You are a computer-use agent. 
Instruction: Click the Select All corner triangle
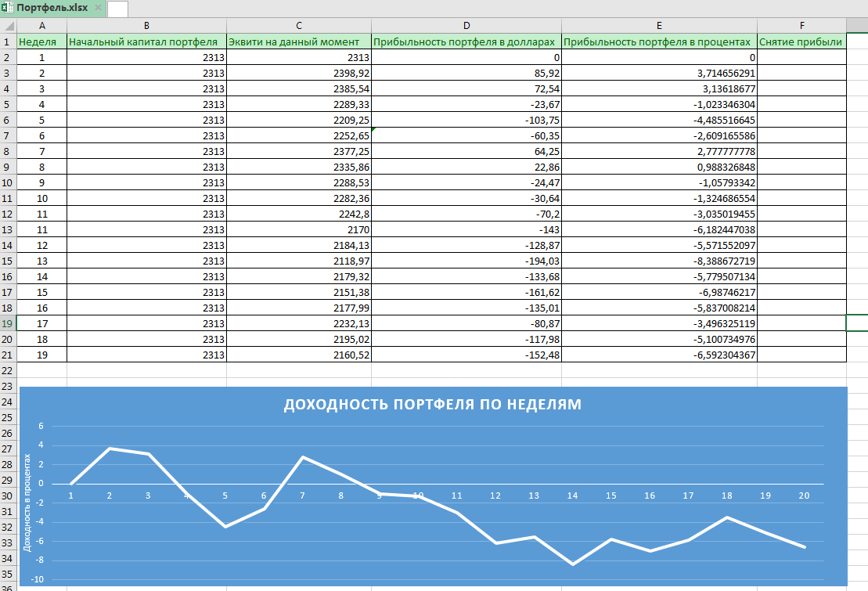pos(8,26)
